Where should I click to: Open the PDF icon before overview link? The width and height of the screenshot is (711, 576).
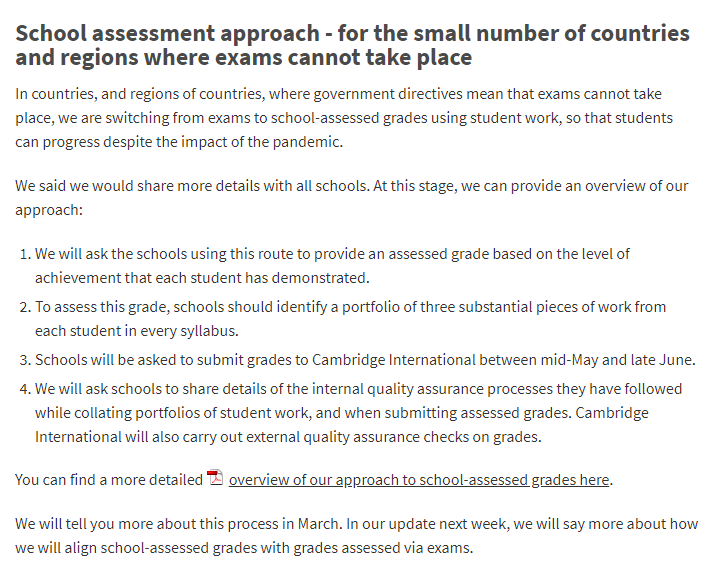click(x=215, y=478)
